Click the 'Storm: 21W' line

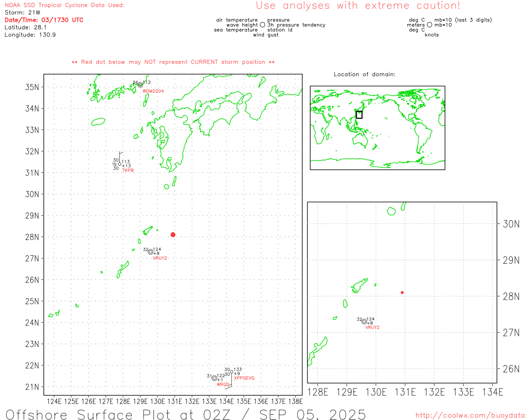(x=23, y=13)
